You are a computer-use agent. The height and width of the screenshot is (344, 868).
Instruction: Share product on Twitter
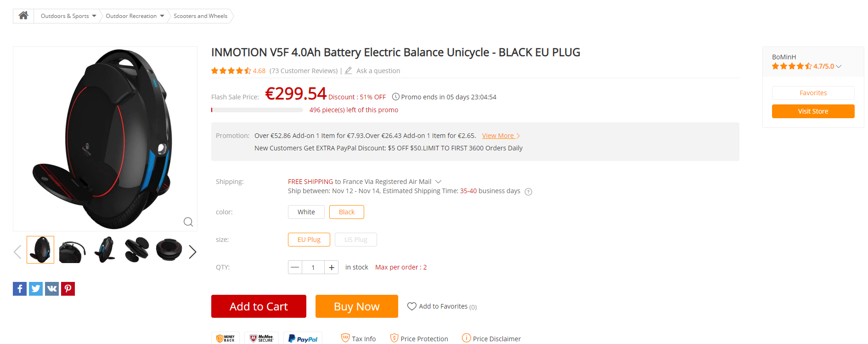(36, 289)
